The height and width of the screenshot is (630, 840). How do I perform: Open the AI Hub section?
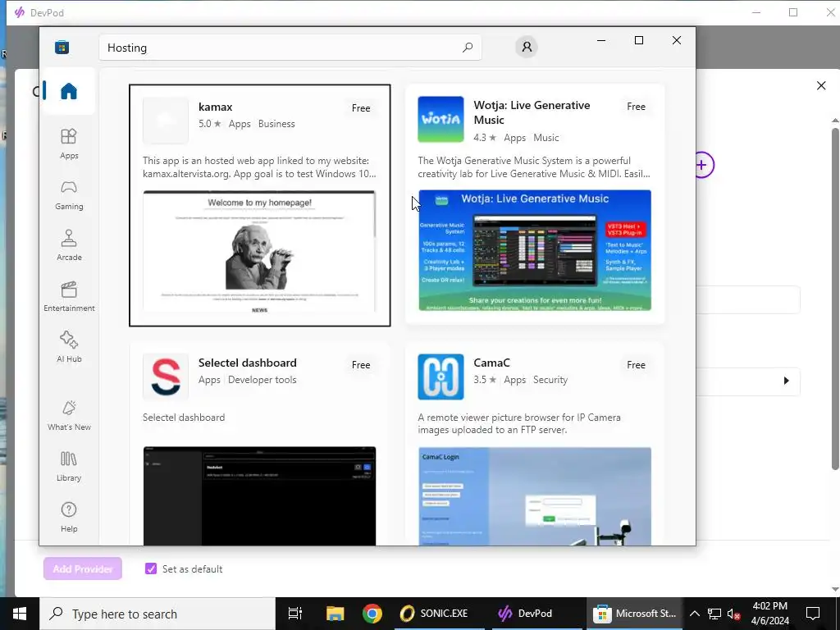(69, 347)
